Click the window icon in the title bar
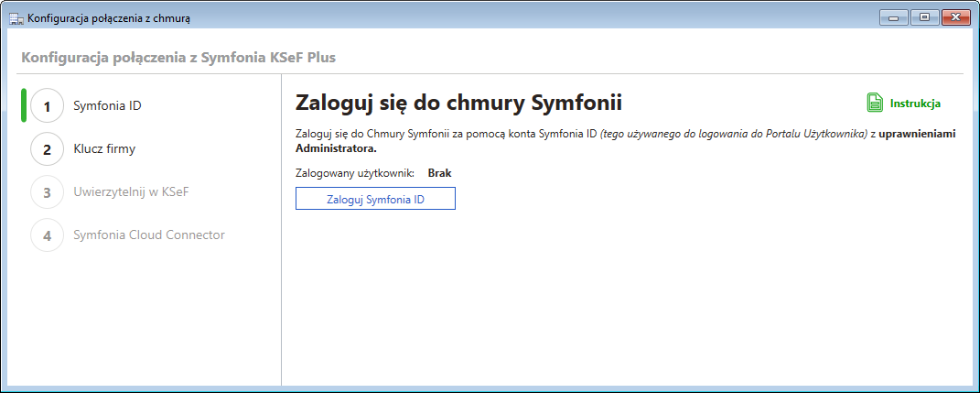The width and height of the screenshot is (980, 393). (x=16, y=17)
